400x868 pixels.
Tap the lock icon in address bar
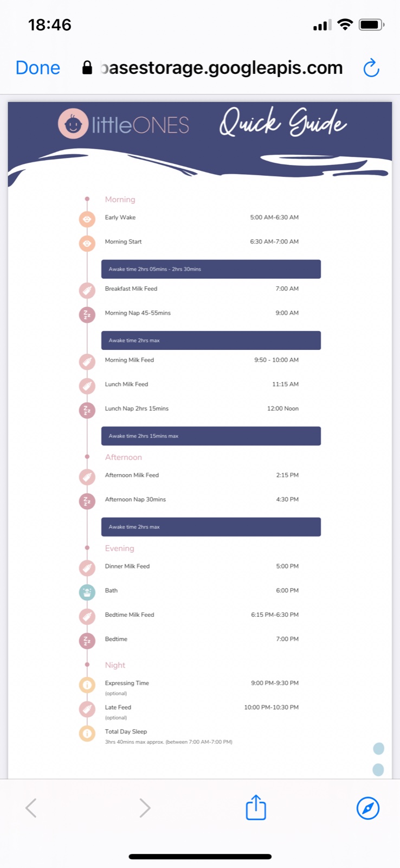coord(87,68)
